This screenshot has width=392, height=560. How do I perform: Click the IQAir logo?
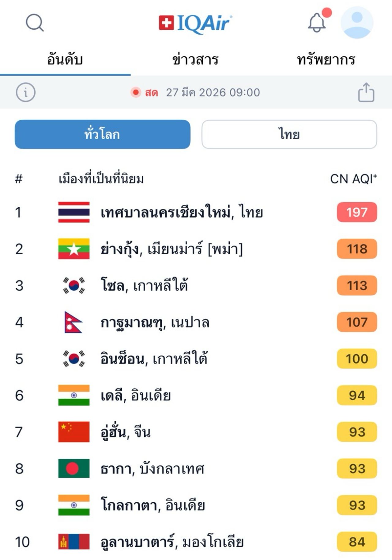point(195,23)
